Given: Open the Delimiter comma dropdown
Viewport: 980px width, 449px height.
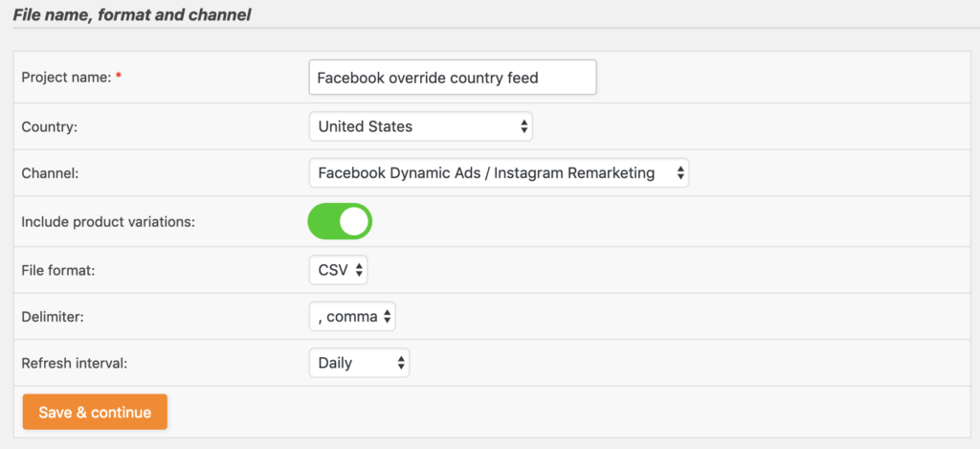Looking at the screenshot, I should [x=352, y=317].
